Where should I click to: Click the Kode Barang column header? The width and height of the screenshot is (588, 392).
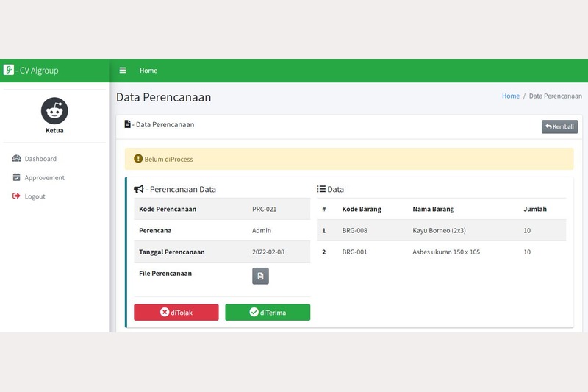(x=362, y=209)
